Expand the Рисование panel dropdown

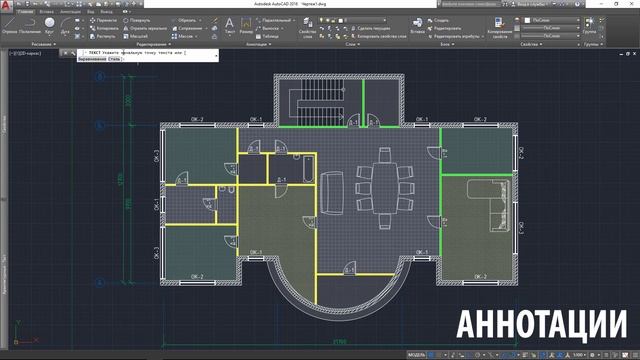coord(44,44)
